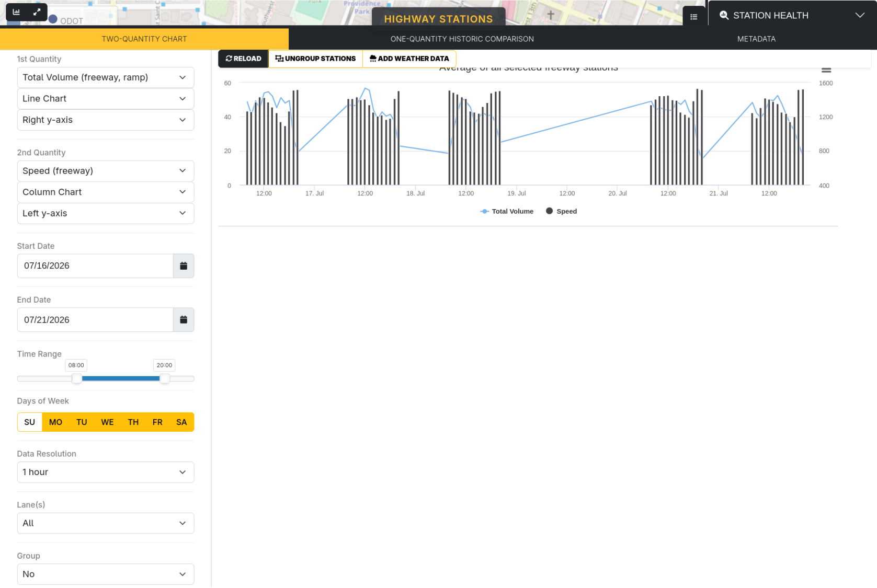877x588 pixels.
Task: Toggle Saturday in Days of Week
Action: [181, 422]
